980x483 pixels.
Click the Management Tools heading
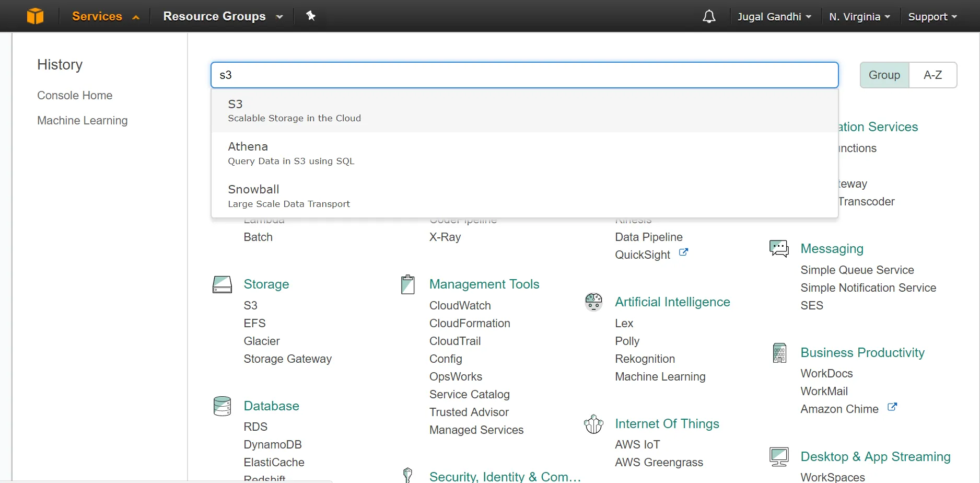click(484, 284)
